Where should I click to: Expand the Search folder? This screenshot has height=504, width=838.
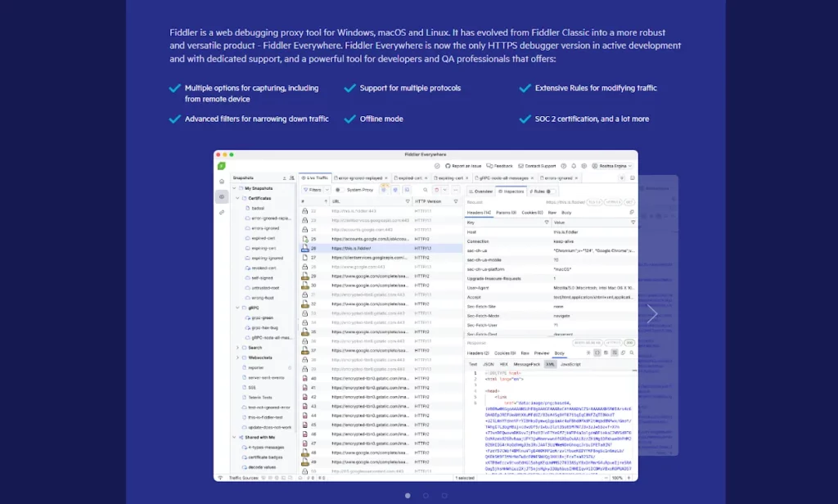tap(238, 348)
